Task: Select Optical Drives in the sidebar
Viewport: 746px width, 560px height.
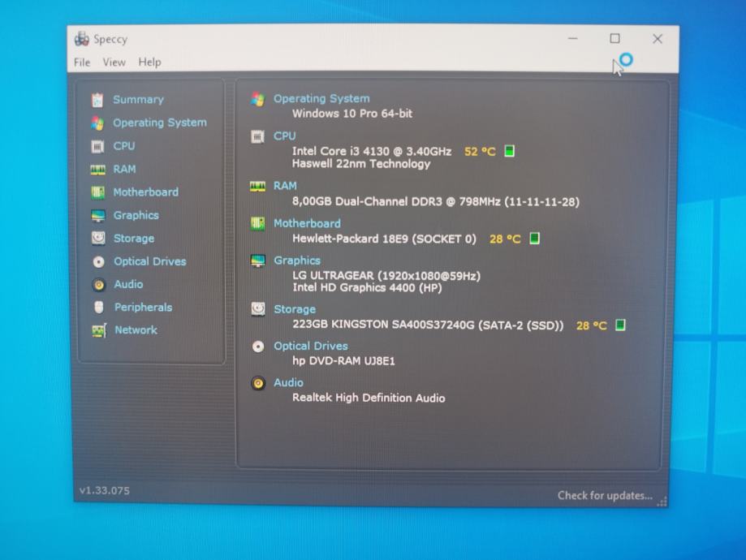Action: pos(150,261)
